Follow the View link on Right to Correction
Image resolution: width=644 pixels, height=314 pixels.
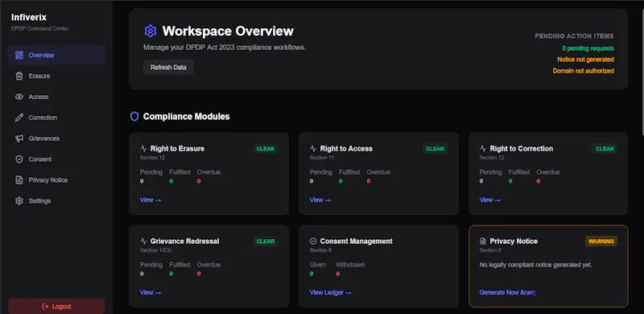(490, 200)
